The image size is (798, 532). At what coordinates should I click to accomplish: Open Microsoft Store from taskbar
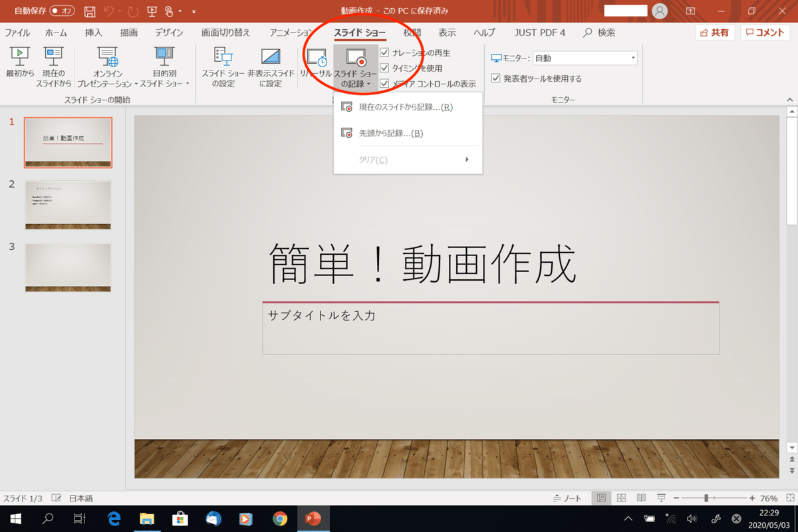[180, 519]
